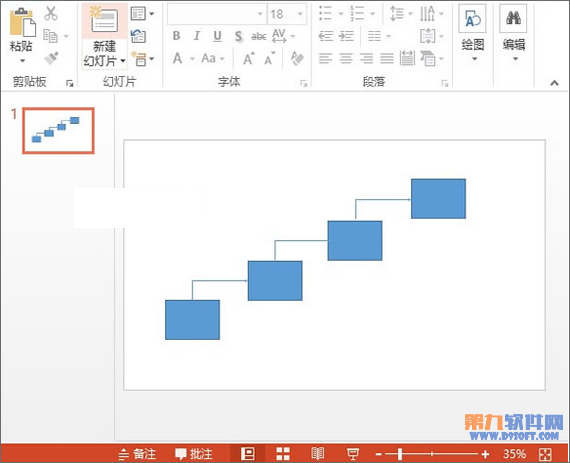Toggle Italic formatting
Viewport: 570px width, 463px height.
(x=197, y=36)
